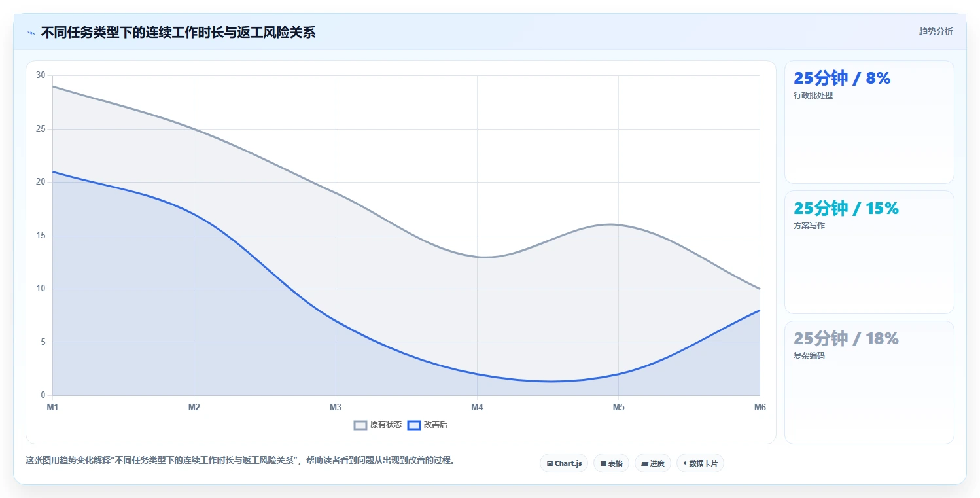The width and height of the screenshot is (980, 498).
Task: Select the 表格 tag chip
Action: click(611, 463)
